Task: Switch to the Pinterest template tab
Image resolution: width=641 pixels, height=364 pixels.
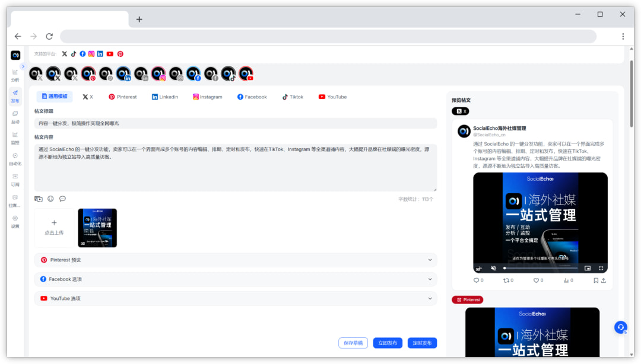Action: coord(123,97)
